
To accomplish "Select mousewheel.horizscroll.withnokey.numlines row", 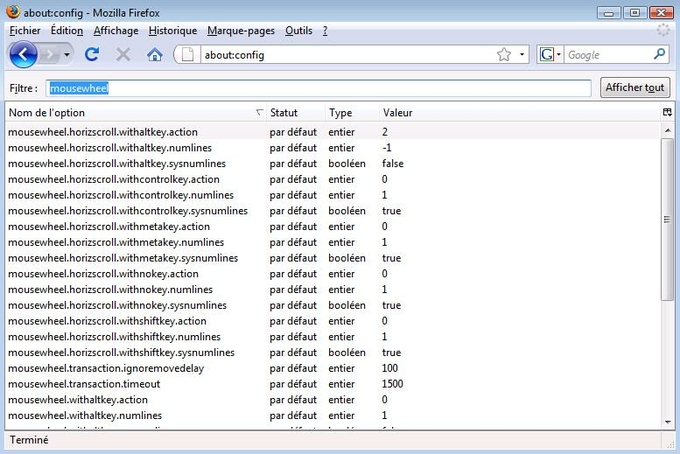I will [333, 290].
